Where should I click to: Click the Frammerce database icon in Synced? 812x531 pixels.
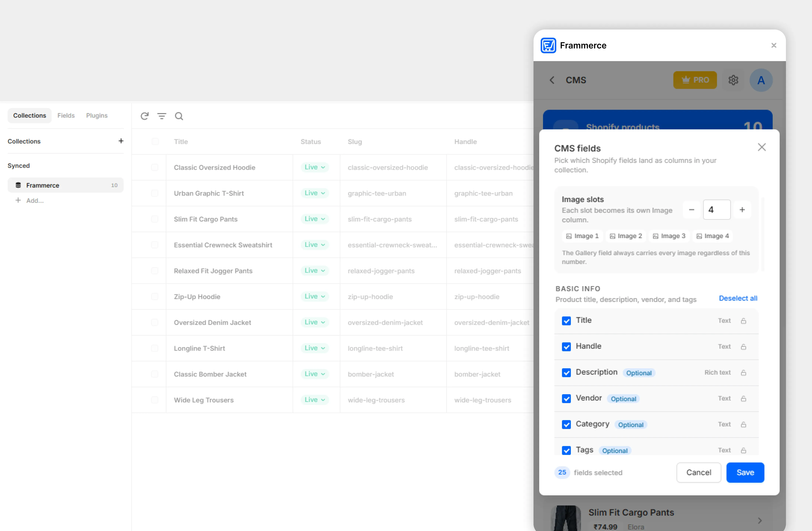(18, 185)
